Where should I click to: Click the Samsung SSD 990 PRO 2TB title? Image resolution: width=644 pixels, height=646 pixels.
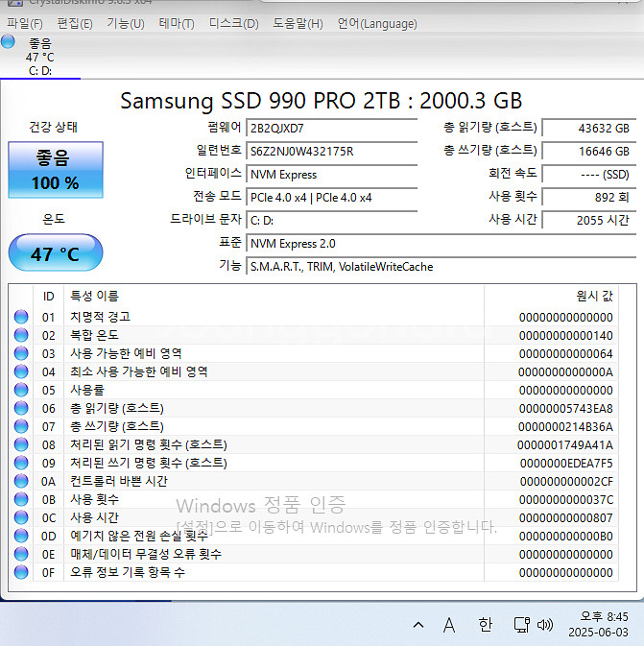[x=322, y=101]
